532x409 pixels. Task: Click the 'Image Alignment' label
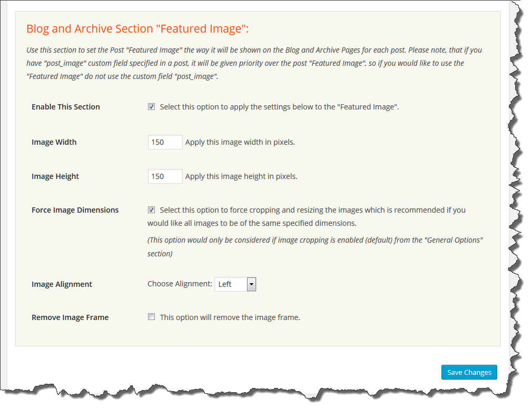tap(62, 284)
